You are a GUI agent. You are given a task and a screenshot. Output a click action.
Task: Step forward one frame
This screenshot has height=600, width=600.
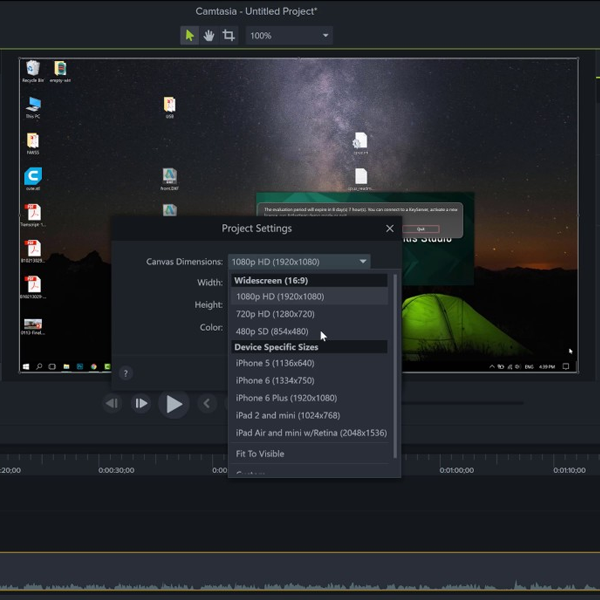[141, 404]
